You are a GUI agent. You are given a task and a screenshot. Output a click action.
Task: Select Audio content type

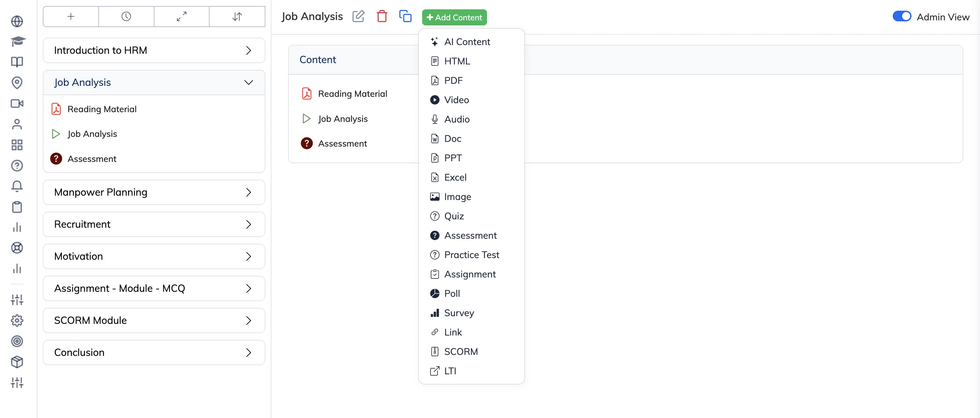point(471,119)
